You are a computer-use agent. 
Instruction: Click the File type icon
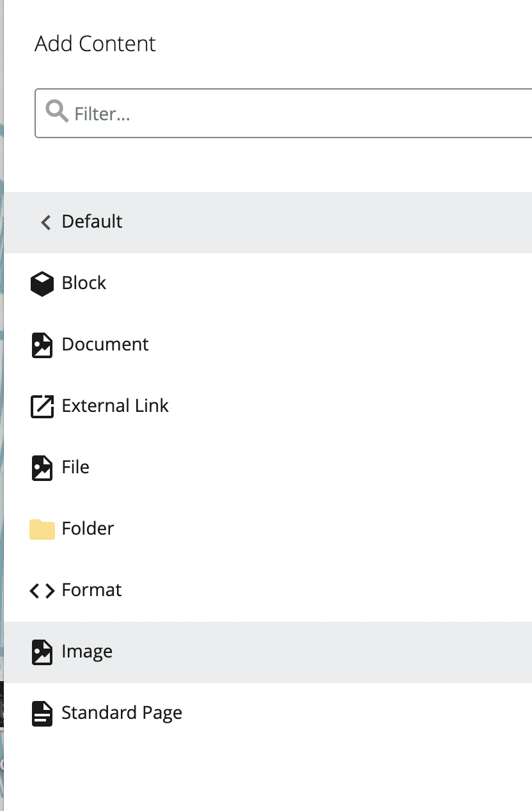coord(41,468)
